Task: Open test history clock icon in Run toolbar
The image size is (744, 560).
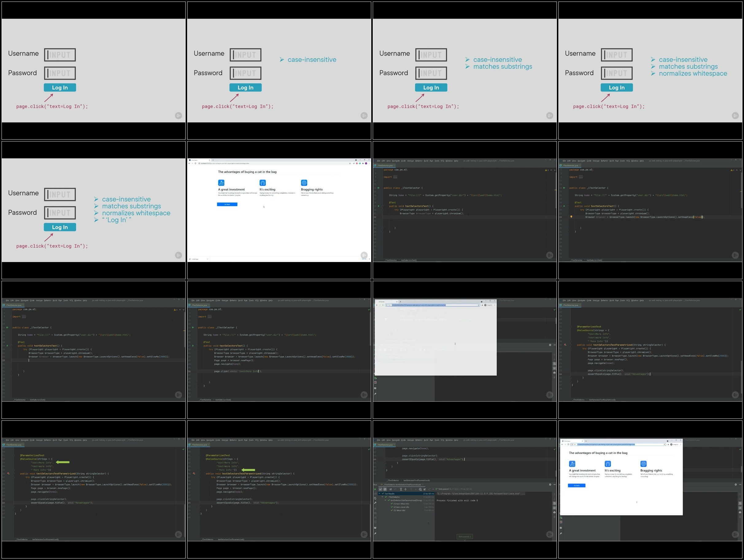Action: coord(420,489)
